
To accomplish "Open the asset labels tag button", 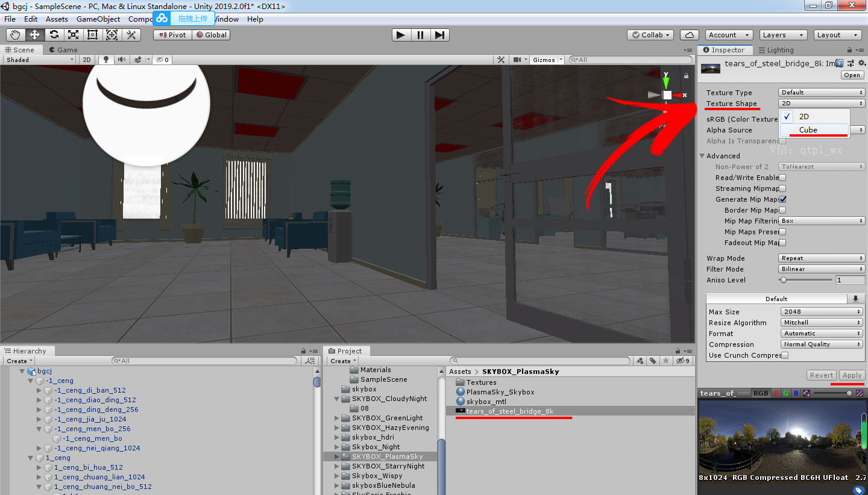I will 858,490.
